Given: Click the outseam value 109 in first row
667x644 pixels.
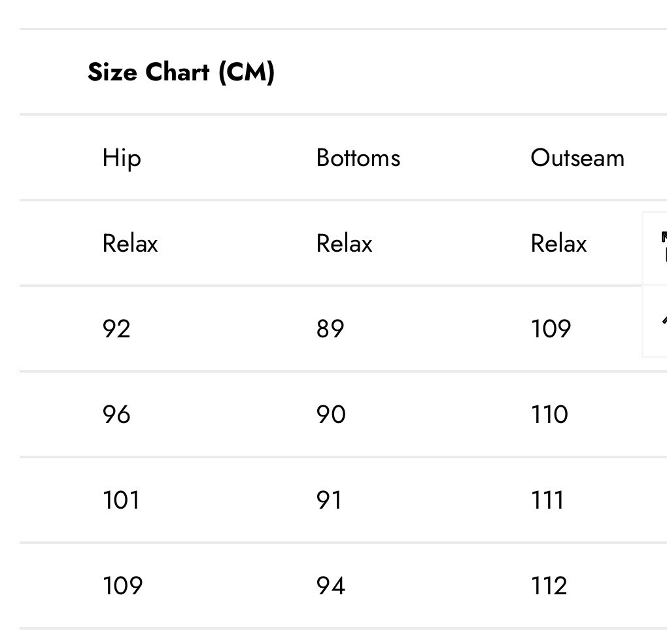Looking at the screenshot, I should 551,329.
